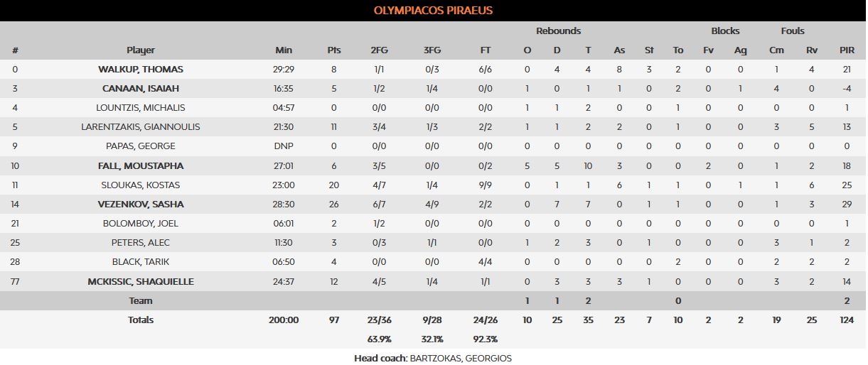The image size is (868, 365).
Task: Open VEZENKOV, SASHA player profile
Action: (x=141, y=205)
